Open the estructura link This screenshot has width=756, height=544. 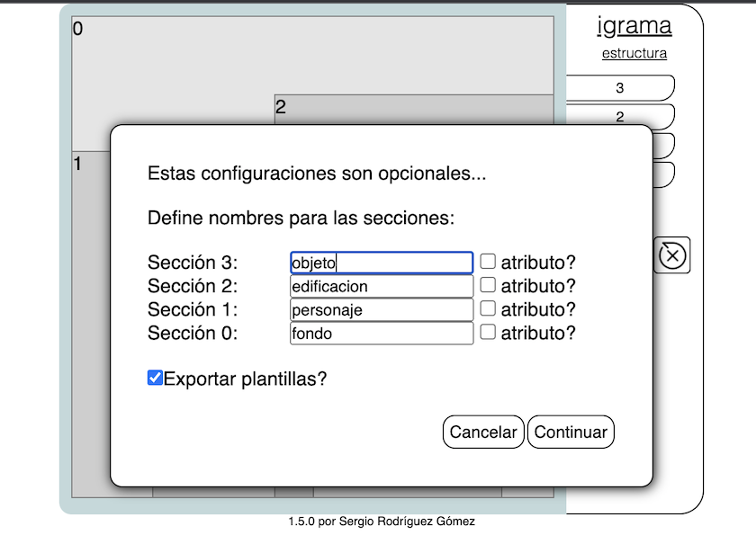pyautogui.click(x=634, y=53)
